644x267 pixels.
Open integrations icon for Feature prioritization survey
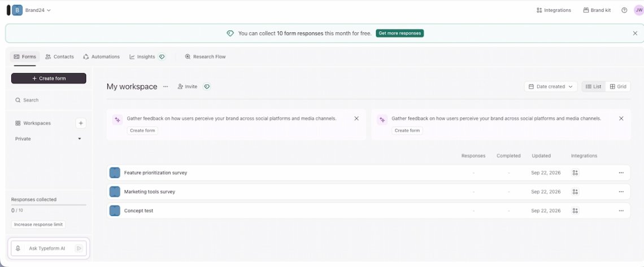click(575, 173)
